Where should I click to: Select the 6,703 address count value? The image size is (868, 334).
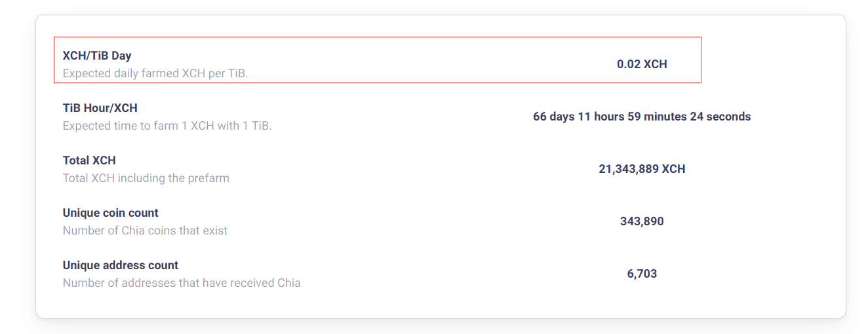tap(642, 274)
